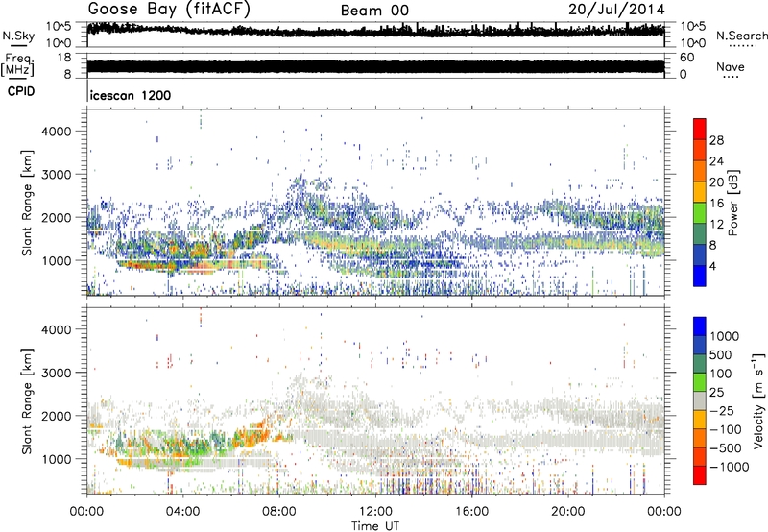Click the 'Velocity [m s⁻¹]' color bar label
Image resolution: width=768 pixels, height=532 pixels.
(x=757, y=400)
